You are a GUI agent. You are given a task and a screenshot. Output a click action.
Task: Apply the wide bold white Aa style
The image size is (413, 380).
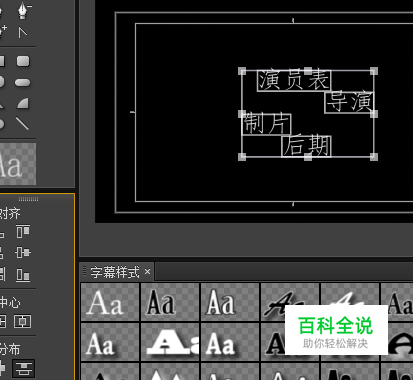170,342
